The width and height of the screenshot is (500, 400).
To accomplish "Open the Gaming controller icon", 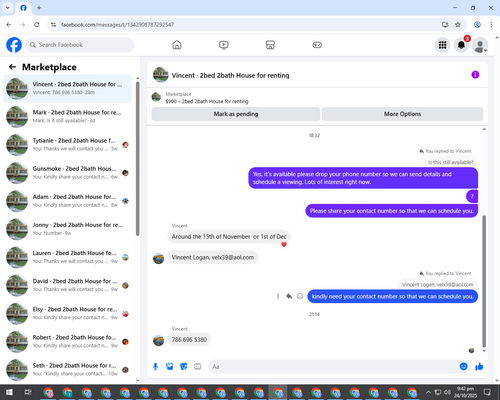I will pyautogui.click(x=317, y=45).
